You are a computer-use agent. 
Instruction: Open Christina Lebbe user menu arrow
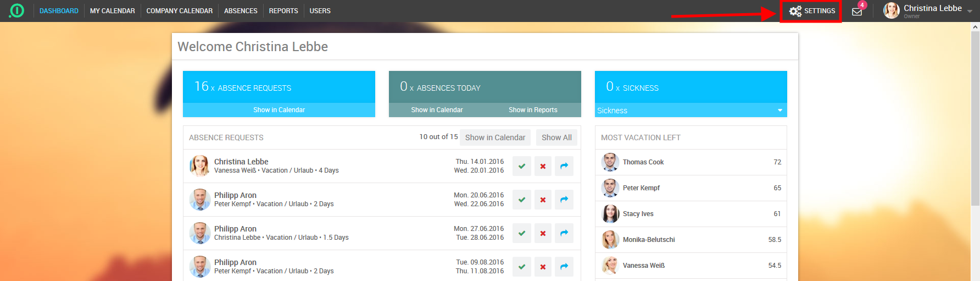coord(970,12)
